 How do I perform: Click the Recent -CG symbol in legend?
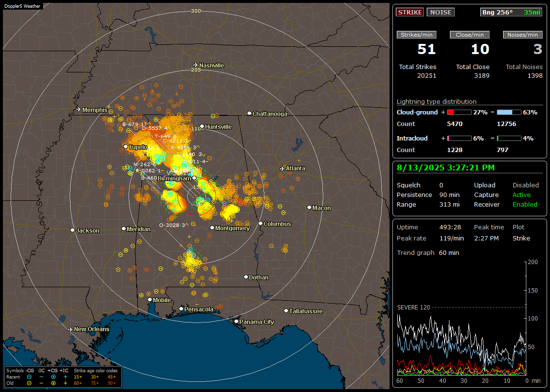click(x=29, y=377)
